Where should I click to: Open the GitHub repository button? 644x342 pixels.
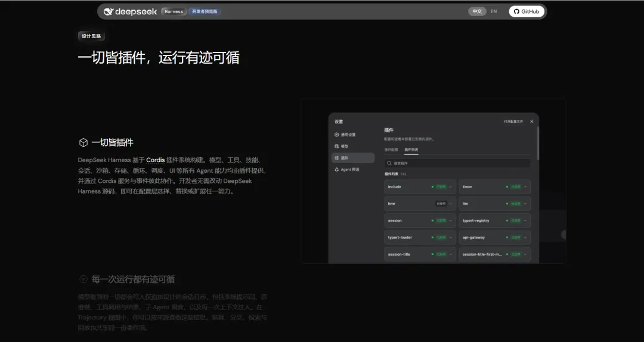coord(527,11)
